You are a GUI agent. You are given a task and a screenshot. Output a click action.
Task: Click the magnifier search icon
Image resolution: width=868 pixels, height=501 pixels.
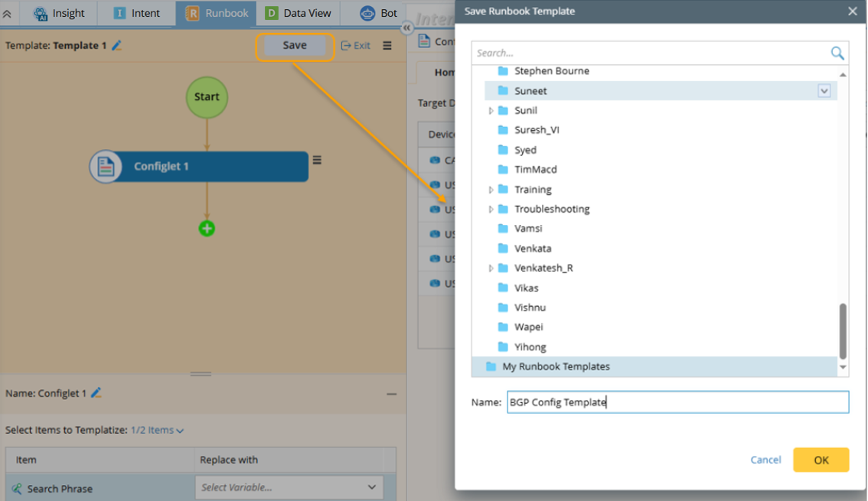click(837, 53)
